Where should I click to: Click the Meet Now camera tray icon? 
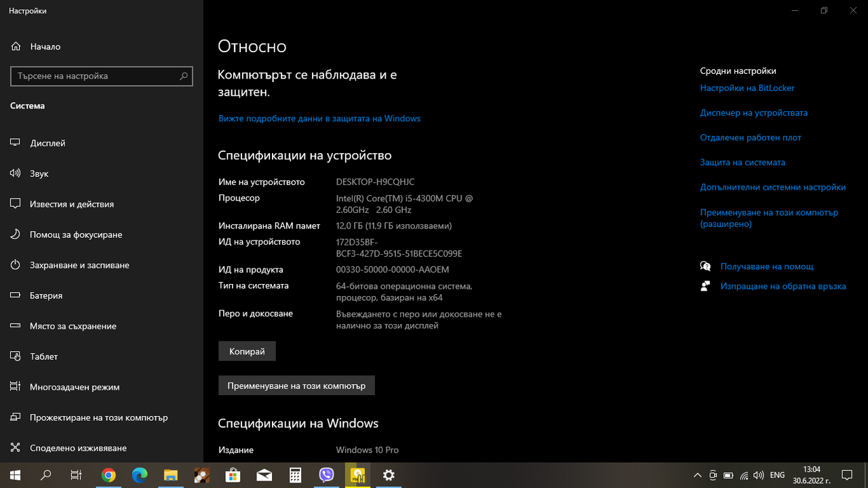pos(713,475)
